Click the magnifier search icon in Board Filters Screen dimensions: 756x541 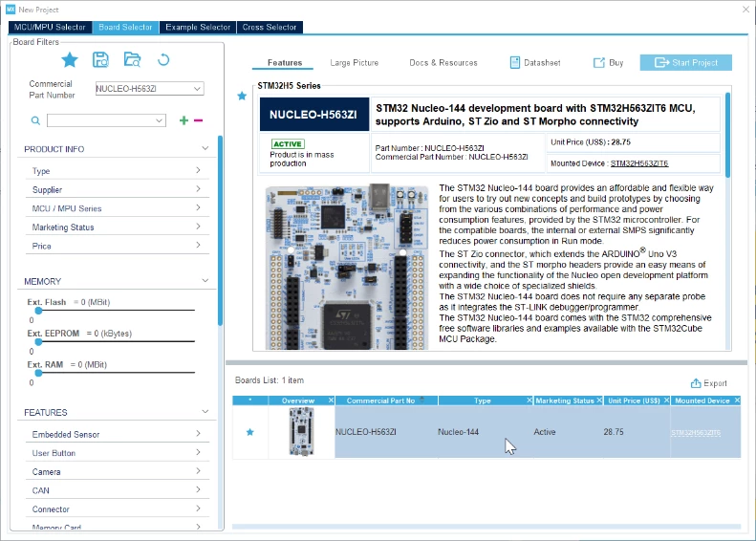click(x=35, y=120)
